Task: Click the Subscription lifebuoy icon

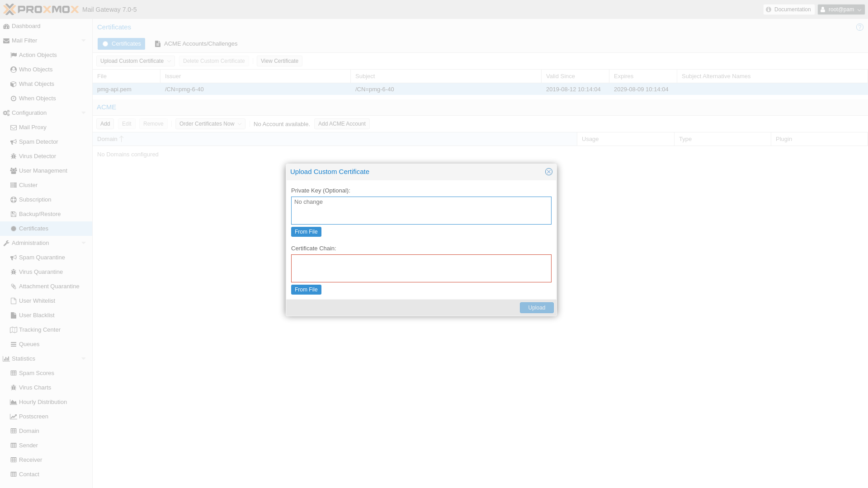Action: tap(14, 200)
